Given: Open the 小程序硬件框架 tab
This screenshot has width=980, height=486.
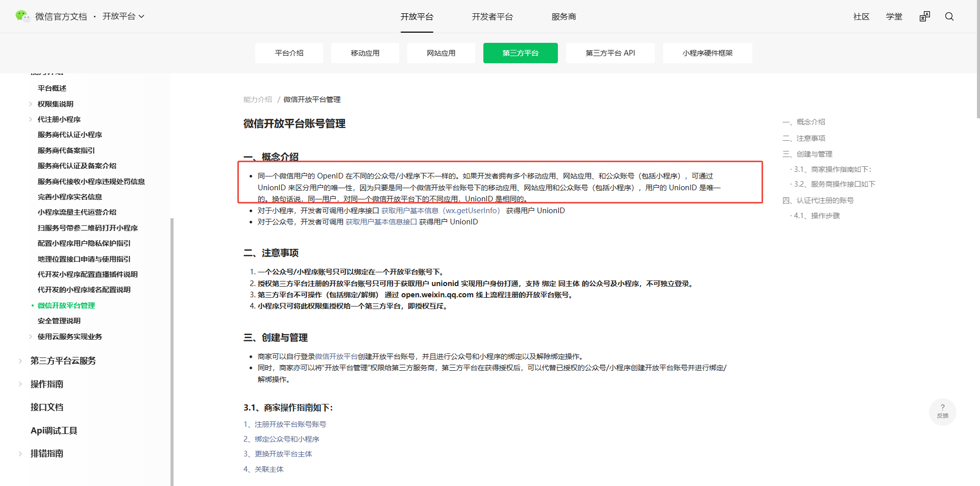Looking at the screenshot, I should coord(707,53).
